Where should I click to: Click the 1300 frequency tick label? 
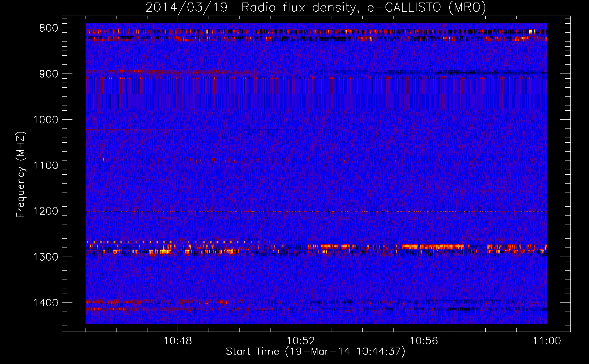tap(46, 257)
